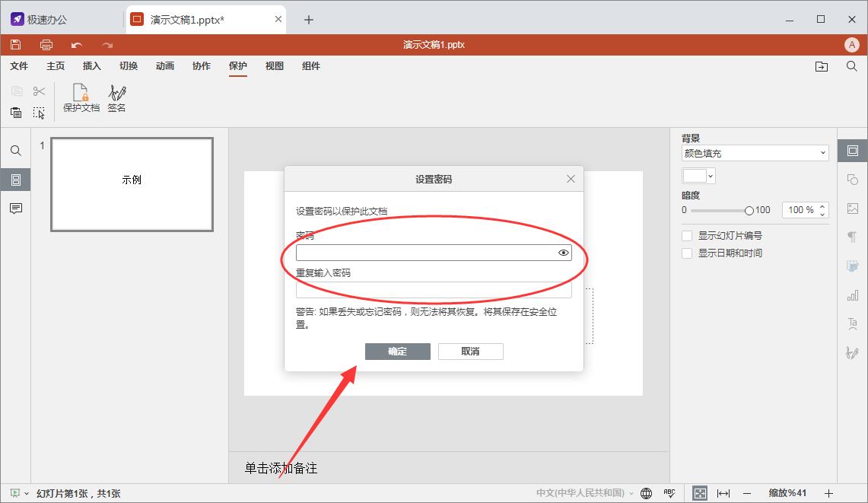The image size is (868, 503).
Task: Click the 密码 input field
Action: [x=434, y=253]
